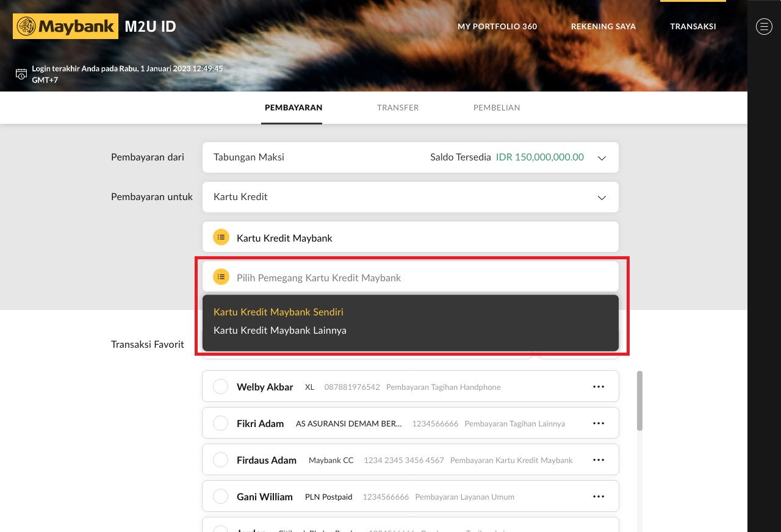781x532 pixels.
Task: Click the last login calendar icon
Action: pyautogui.click(x=21, y=74)
